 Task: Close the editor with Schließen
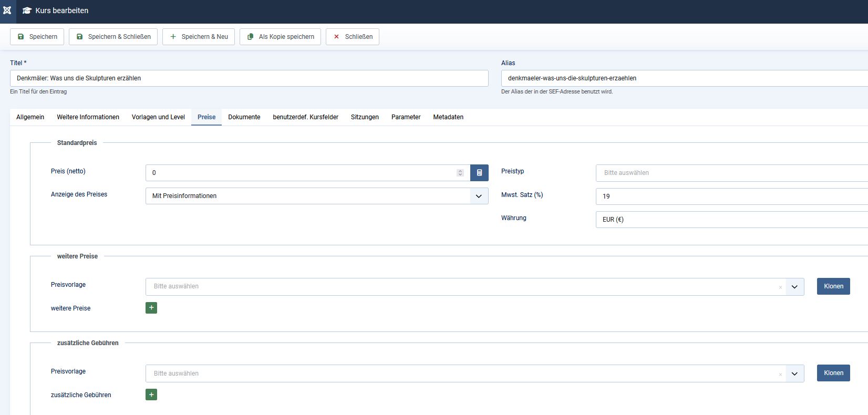[353, 37]
